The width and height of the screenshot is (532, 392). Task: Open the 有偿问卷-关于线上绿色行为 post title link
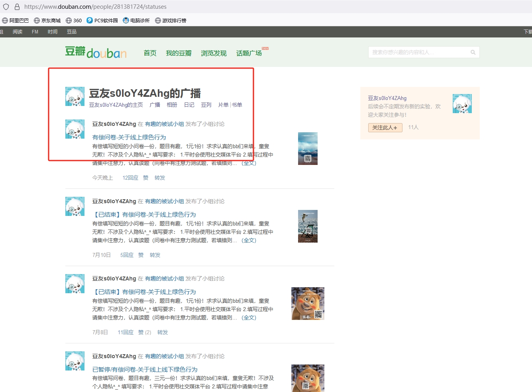[x=129, y=137]
